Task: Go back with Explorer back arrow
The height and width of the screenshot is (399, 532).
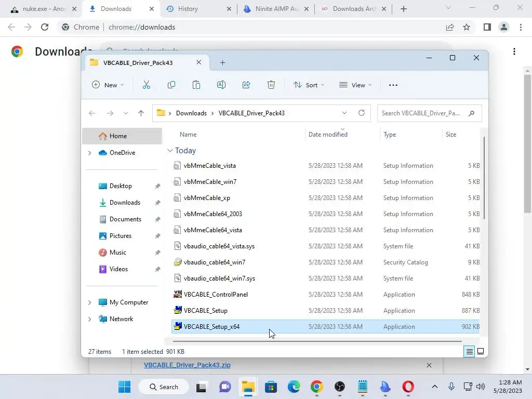Action: pos(92,113)
